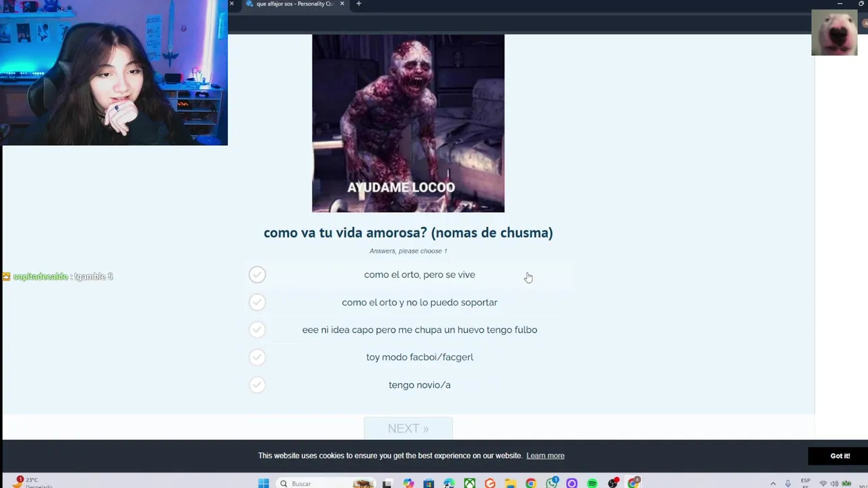
Task: Open the orange G app on taskbar
Action: [490, 483]
